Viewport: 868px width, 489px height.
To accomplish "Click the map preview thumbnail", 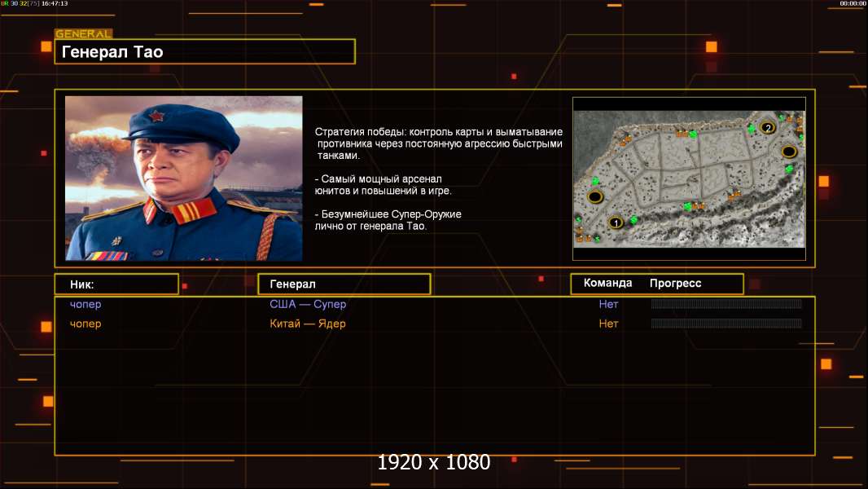I will click(x=689, y=178).
